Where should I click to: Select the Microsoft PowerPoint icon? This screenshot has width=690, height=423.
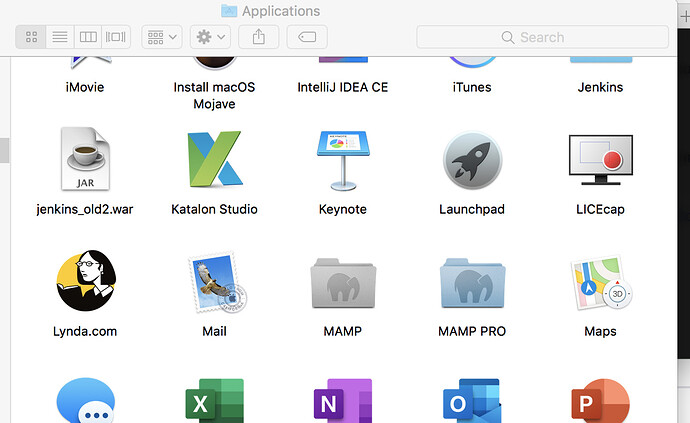(601, 401)
